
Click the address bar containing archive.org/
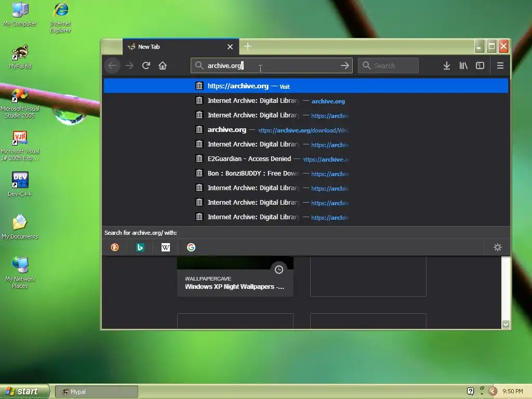click(x=271, y=65)
